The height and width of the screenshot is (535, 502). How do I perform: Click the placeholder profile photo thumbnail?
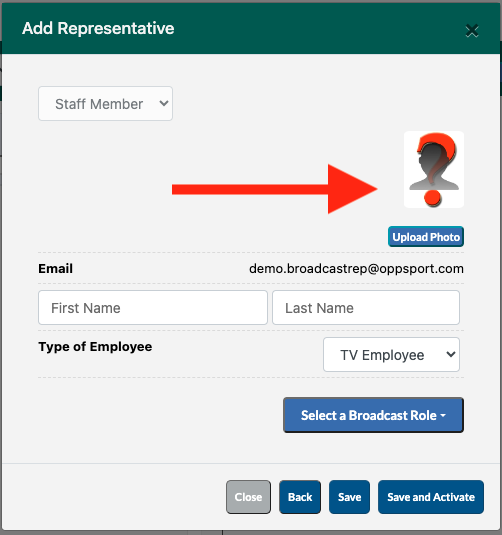(434, 170)
